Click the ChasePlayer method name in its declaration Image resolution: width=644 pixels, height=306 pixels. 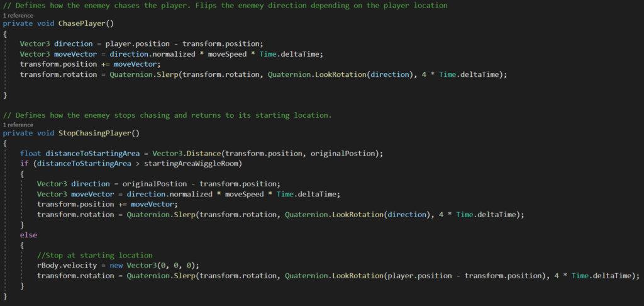pos(82,23)
